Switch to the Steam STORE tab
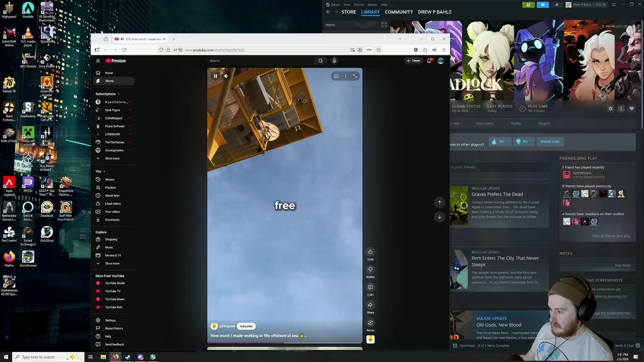Screen dimensions: 644x362 [349, 12]
